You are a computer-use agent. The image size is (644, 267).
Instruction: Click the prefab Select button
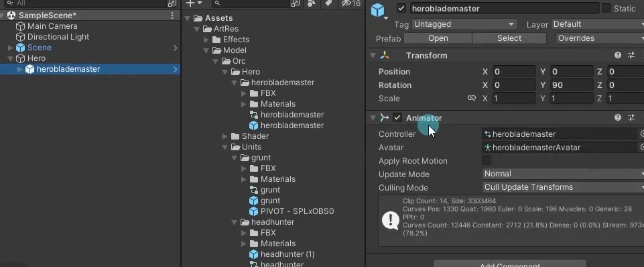tap(509, 38)
